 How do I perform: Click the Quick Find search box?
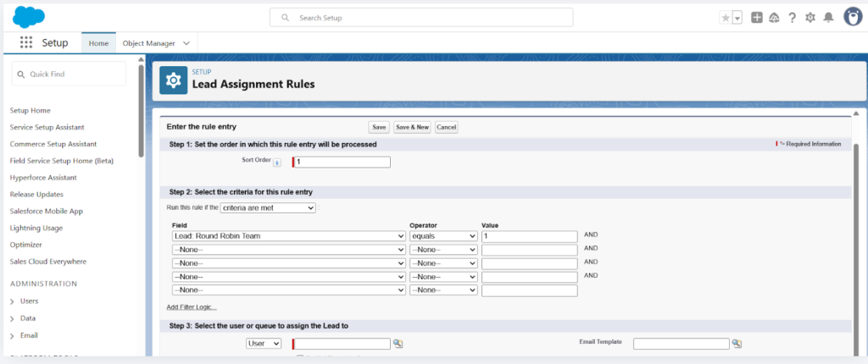[70, 74]
